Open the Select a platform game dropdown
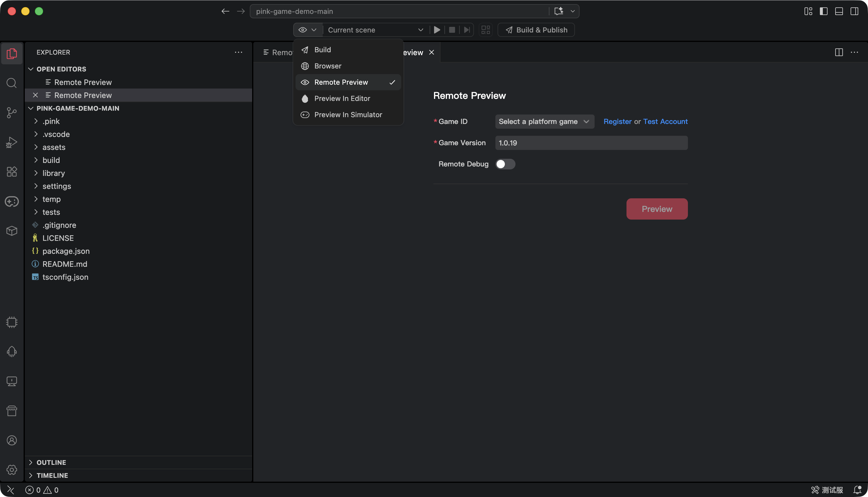This screenshot has width=868, height=497. (544, 122)
